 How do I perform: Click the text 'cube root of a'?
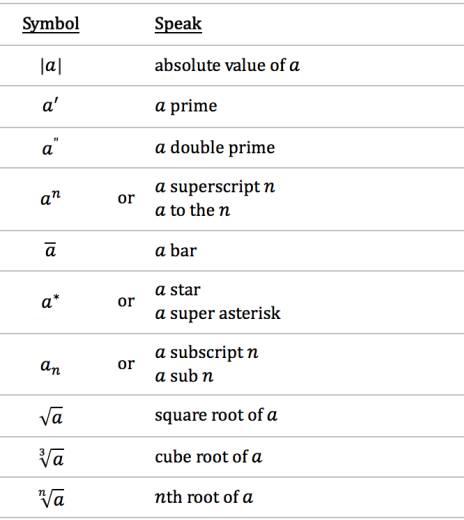[208, 457]
